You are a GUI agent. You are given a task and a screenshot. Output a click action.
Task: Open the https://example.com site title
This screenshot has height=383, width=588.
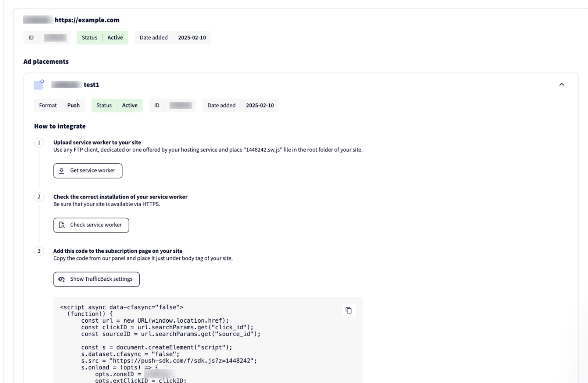tap(87, 20)
